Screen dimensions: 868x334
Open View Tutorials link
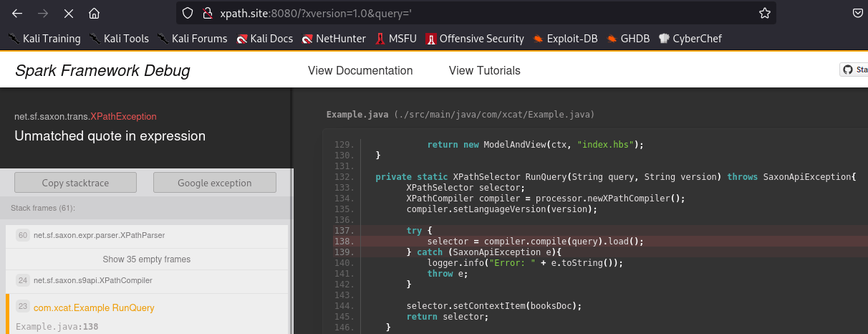coord(485,70)
